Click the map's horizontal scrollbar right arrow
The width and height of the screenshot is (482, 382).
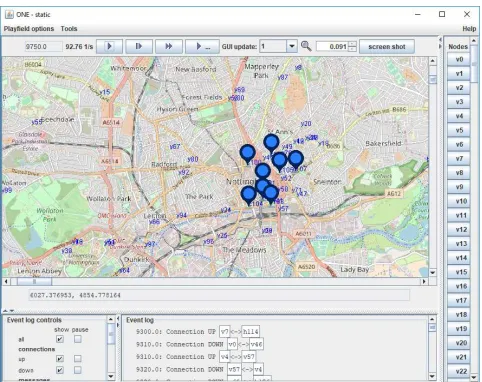pyautogui.click(x=424, y=281)
